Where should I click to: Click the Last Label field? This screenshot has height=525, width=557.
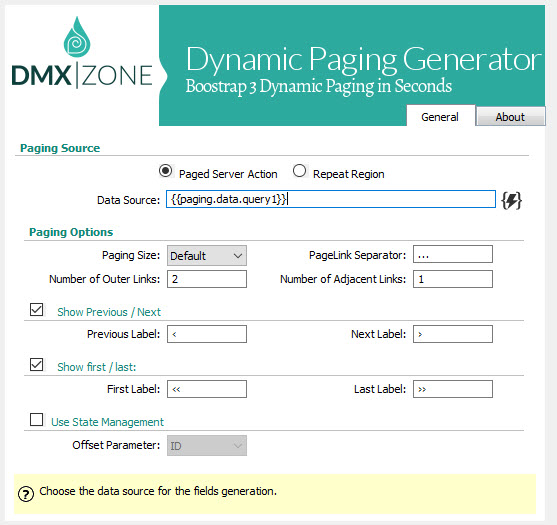pyautogui.click(x=453, y=389)
